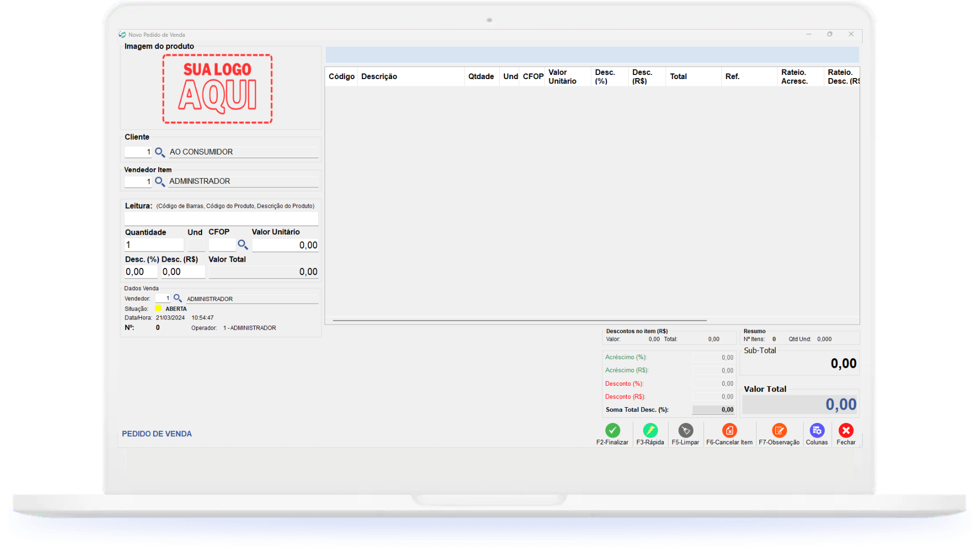Click the Dados Venda Vendedor search icon
This screenshot has height=551, width=980.
pos(178,298)
